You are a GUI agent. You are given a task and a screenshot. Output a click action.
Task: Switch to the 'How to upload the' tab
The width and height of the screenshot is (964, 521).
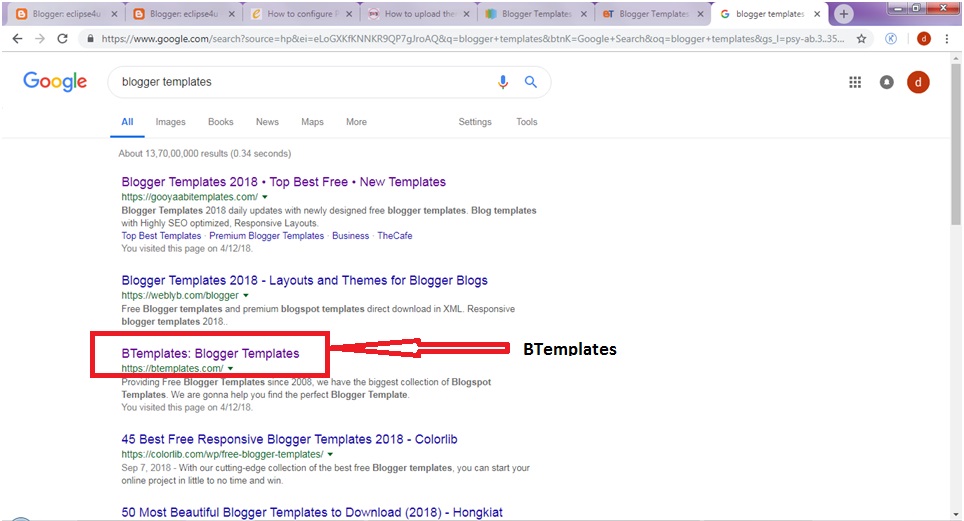click(418, 14)
